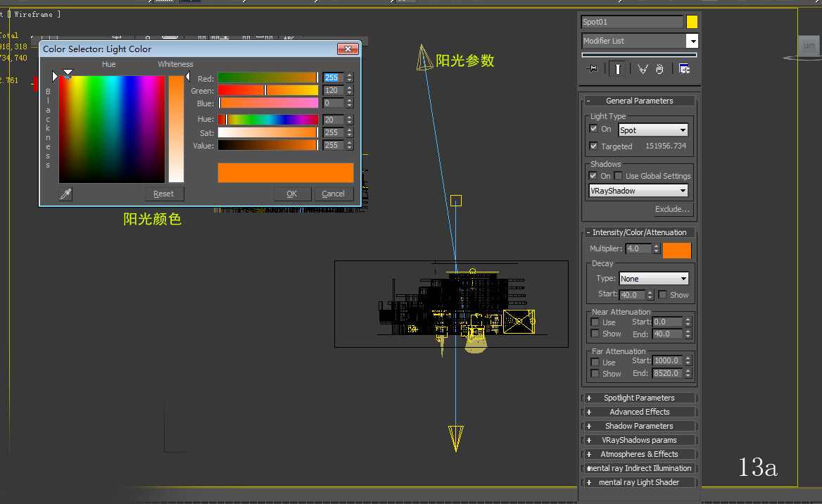This screenshot has height=504, width=822.
Task: Click the Red spinner arrows
Action: [350, 77]
